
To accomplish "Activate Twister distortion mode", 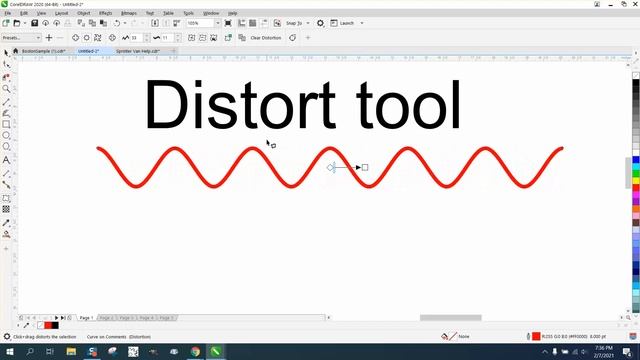I will coord(98,38).
